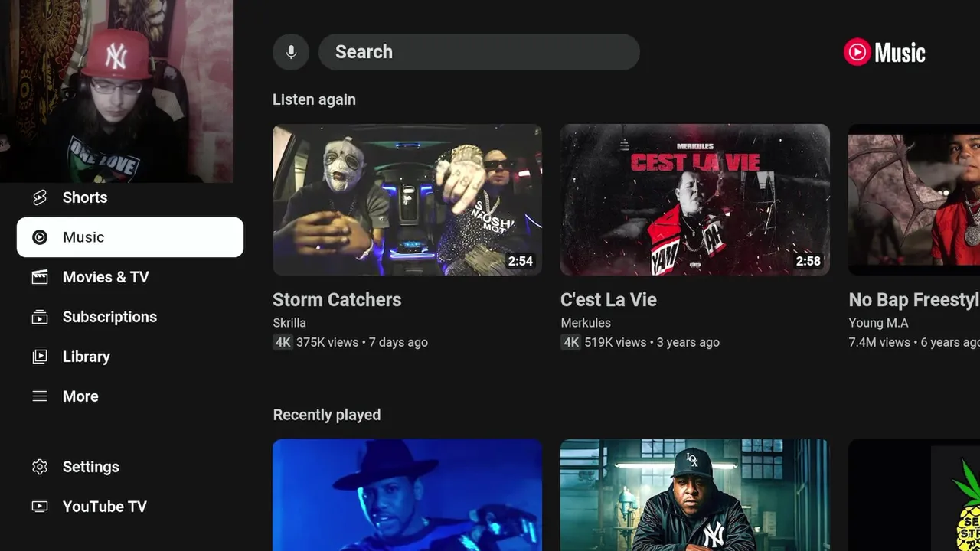
Task: Click the 4K badge under Storm Catchers
Action: coord(283,342)
